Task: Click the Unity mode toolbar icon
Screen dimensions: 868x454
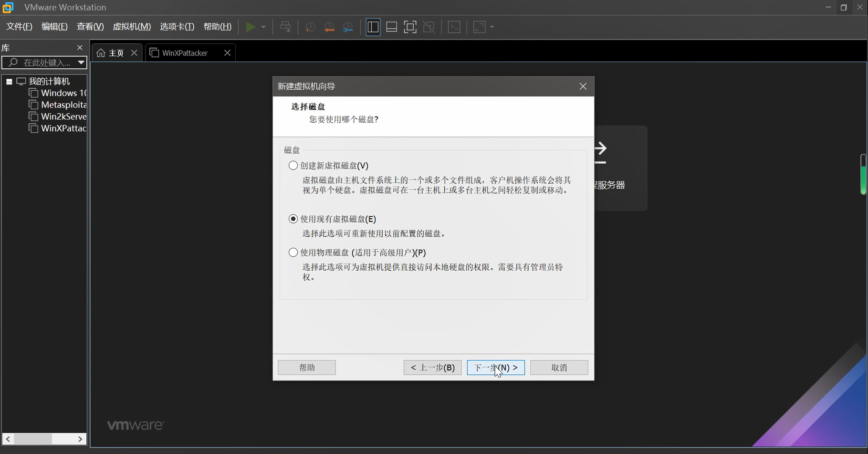Action: (x=429, y=27)
